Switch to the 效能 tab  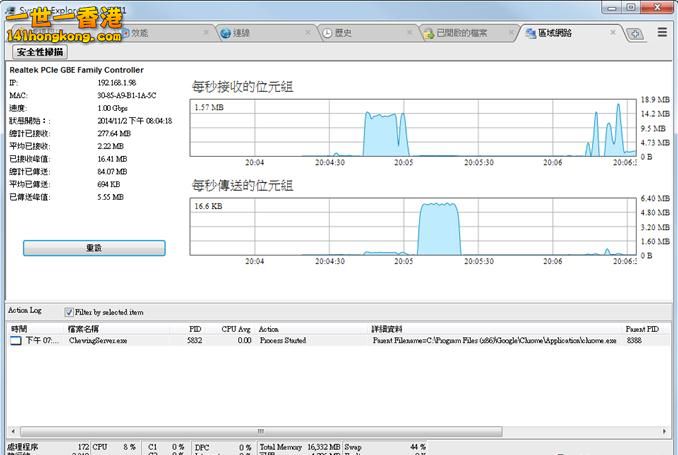point(140,33)
